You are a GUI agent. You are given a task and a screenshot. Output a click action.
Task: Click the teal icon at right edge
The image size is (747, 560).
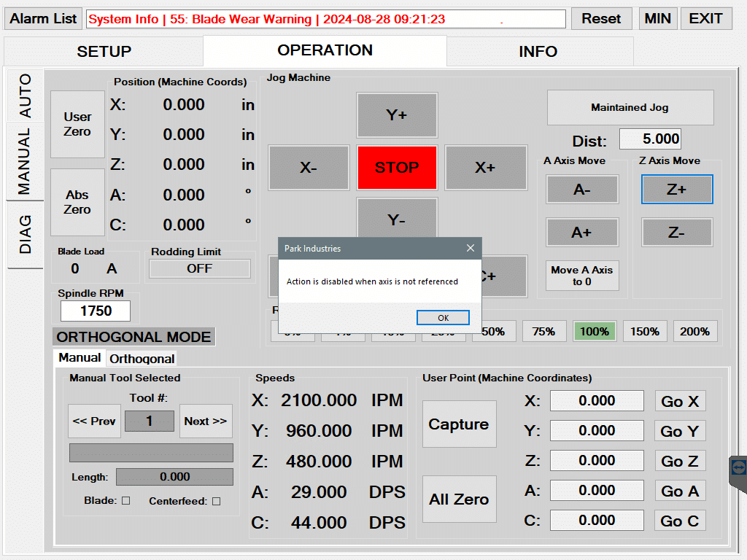coord(738,467)
